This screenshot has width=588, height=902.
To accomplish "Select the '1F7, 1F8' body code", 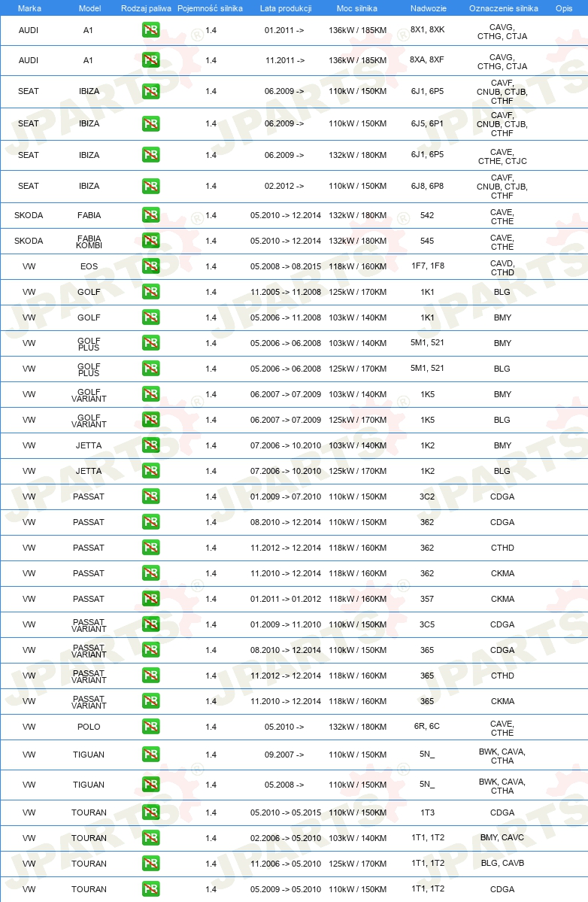I will [428, 266].
